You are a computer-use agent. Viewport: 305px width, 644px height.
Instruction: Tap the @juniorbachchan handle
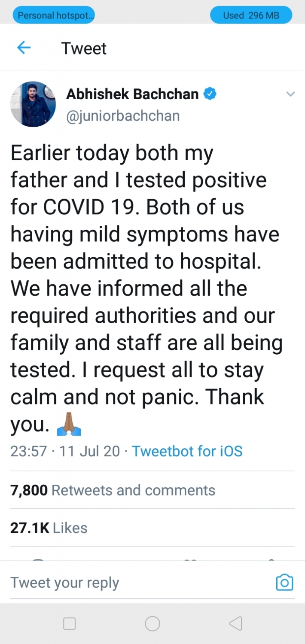click(123, 115)
